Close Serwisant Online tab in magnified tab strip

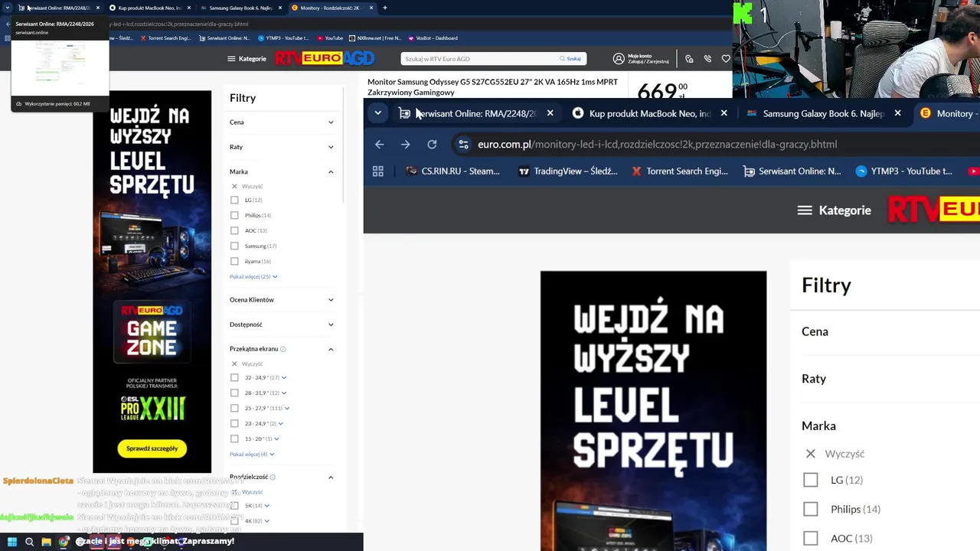point(550,113)
